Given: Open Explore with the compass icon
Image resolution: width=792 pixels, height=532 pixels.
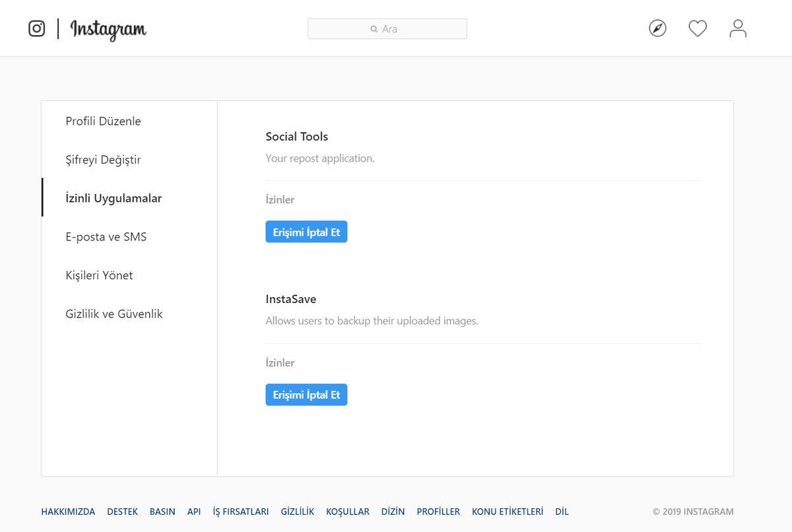Looking at the screenshot, I should click(657, 28).
